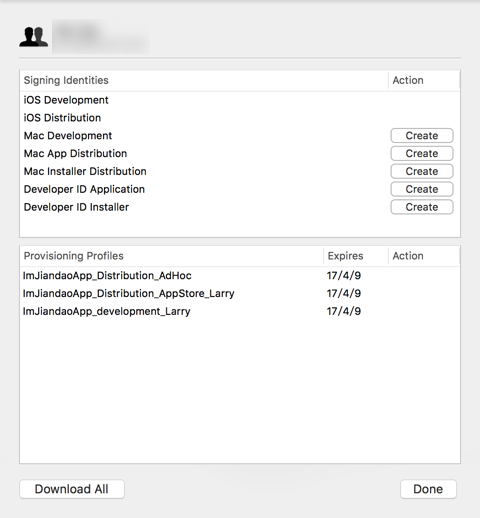This screenshot has height=518, width=480.
Task: Select ImJiandaoApp_development_Larry profile
Action: tap(240, 311)
